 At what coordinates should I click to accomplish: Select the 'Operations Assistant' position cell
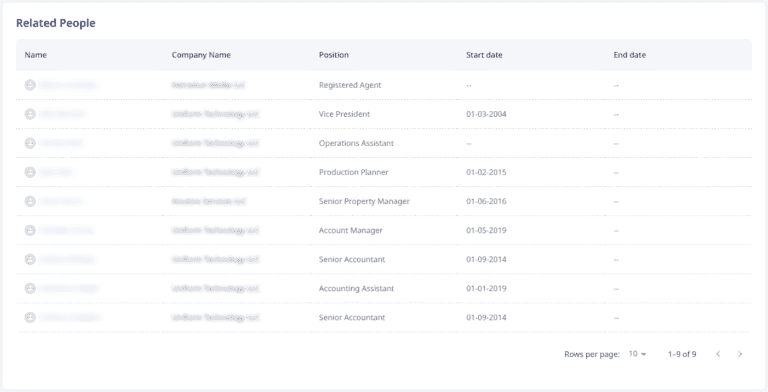tap(357, 143)
